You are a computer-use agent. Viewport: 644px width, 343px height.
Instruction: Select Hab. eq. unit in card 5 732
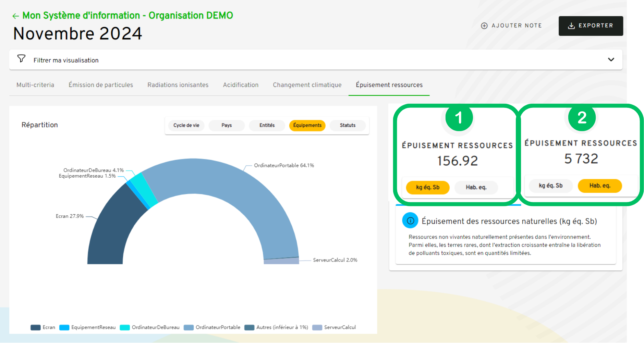(x=600, y=186)
